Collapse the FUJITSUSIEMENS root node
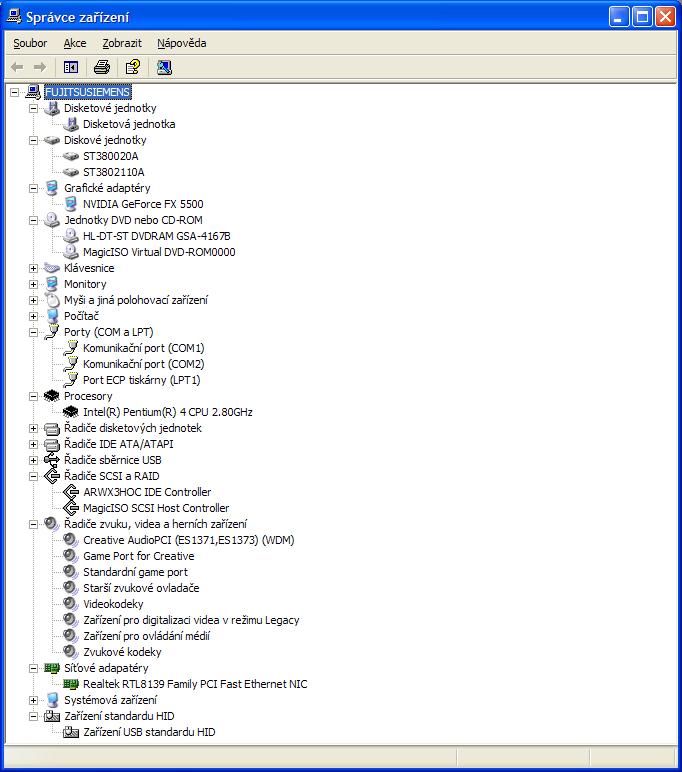The image size is (682, 772). 14,92
